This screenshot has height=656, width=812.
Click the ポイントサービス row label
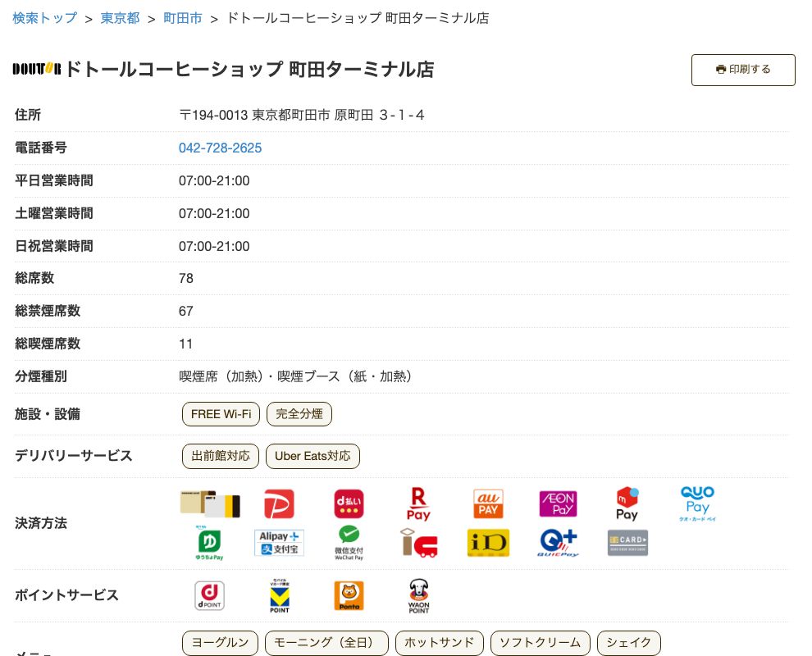click(x=66, y=595)
